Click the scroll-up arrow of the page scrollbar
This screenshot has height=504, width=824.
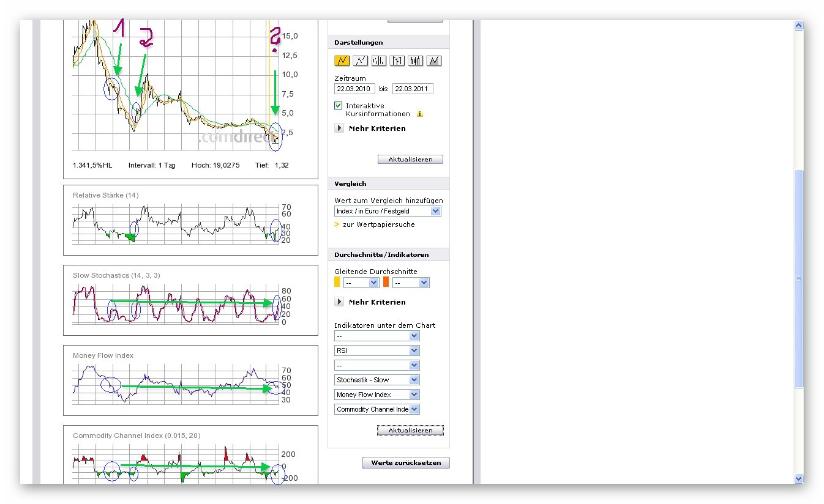pos(798,26)
